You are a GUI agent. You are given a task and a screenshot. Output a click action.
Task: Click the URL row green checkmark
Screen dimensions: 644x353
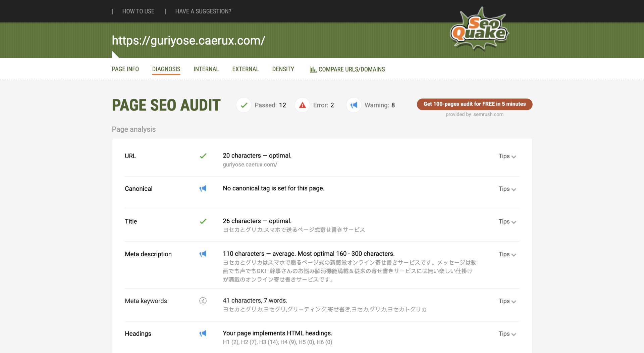point(203,156)
